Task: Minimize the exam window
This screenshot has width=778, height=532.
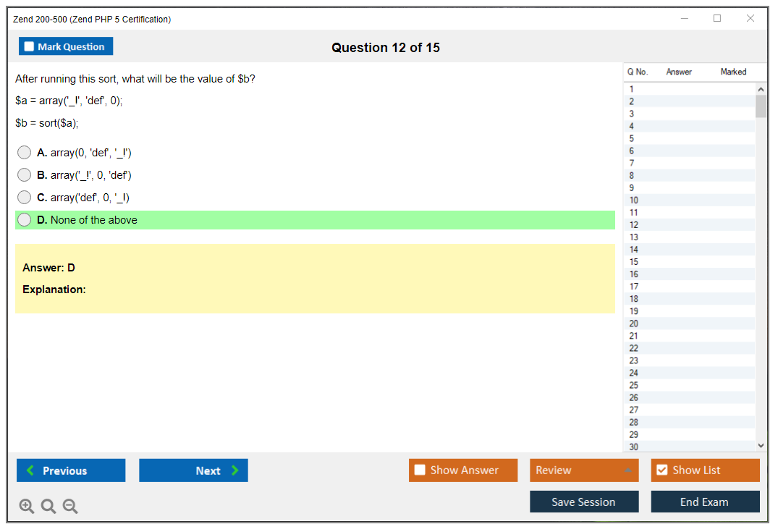Action: (685, 19)
